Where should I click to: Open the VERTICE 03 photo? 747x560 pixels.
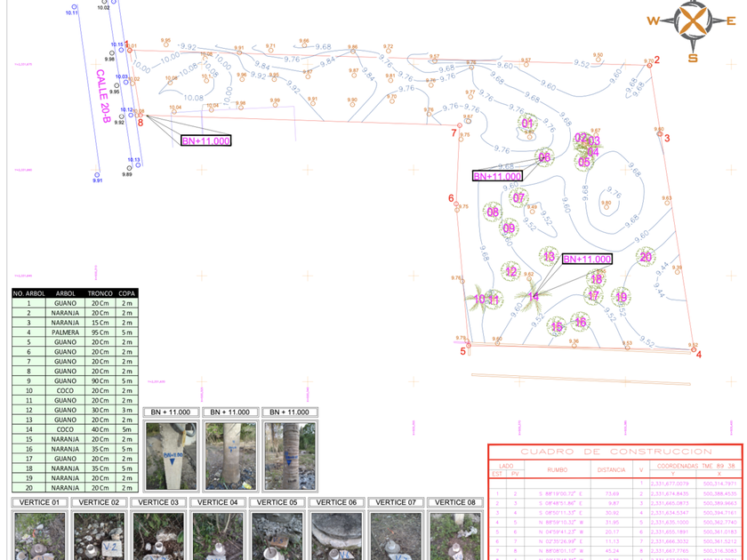(x=158, y=536)
